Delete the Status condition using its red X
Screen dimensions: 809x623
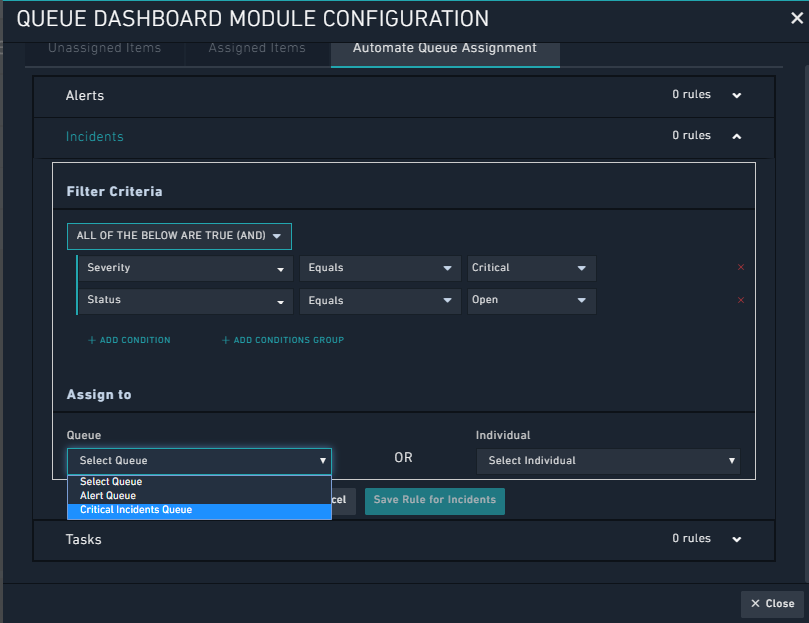(x=740, y=300)
